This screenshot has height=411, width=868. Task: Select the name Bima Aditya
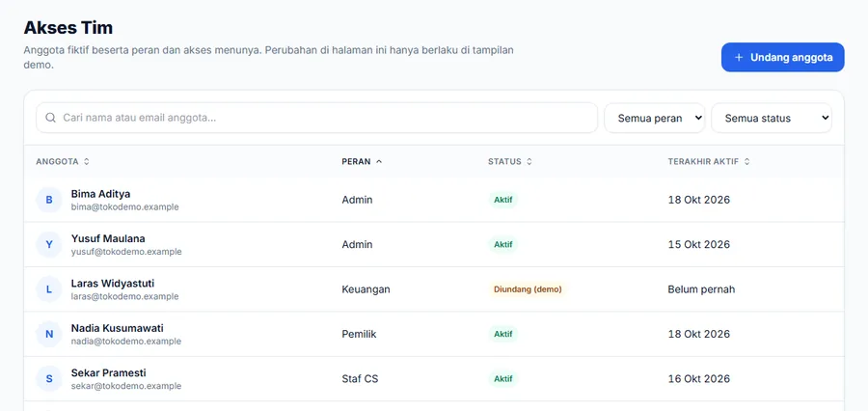point(100,194)
